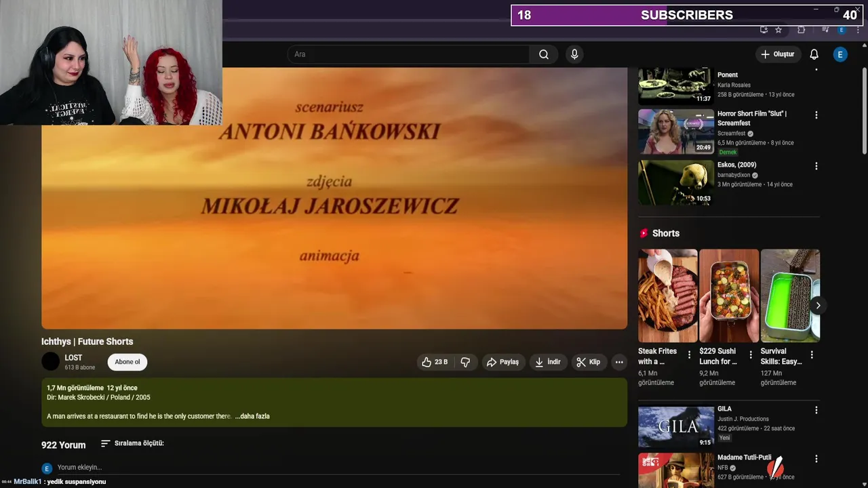Subscribe using Abone ol button
The height and width of the screenshot is (488, 868).
coord(127,362)
